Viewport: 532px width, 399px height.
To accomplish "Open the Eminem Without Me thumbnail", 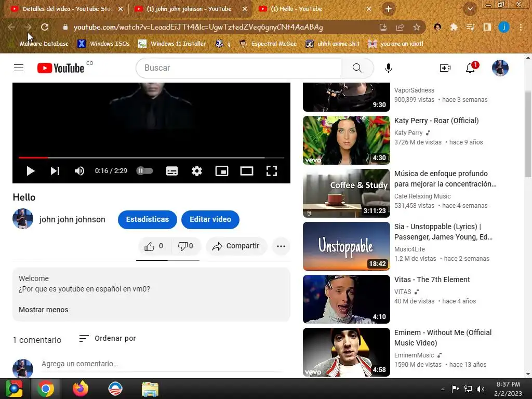I will point(347,352).
